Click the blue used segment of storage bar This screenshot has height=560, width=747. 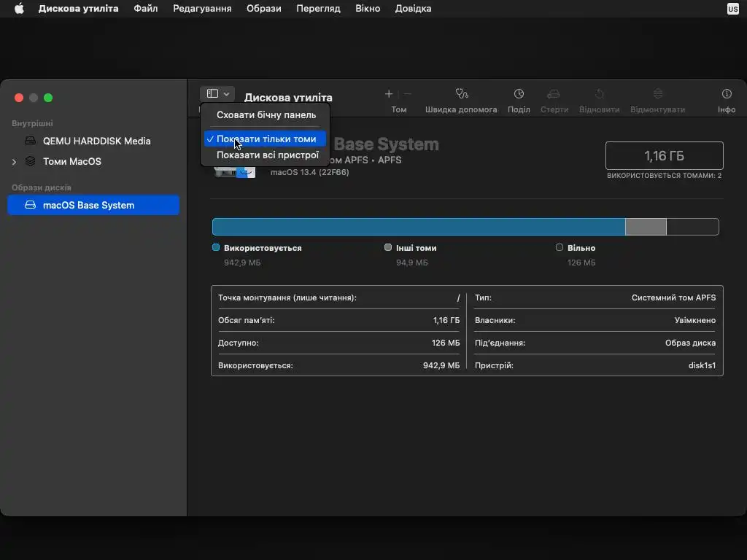419,227
